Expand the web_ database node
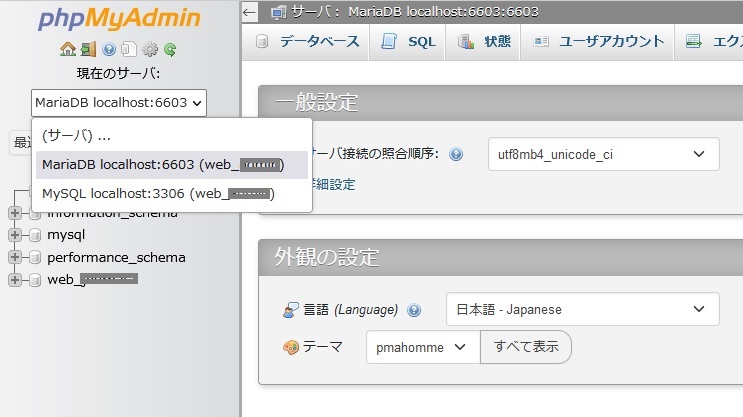Screen dimensions: 743x417 (15, 280)
